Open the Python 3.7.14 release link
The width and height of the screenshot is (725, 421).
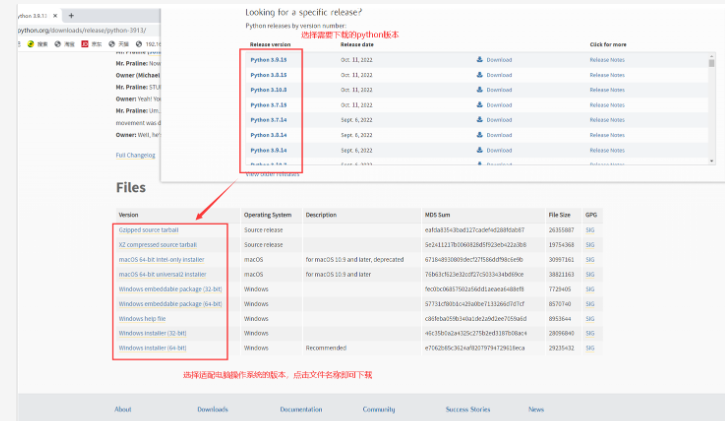[269, 120]
